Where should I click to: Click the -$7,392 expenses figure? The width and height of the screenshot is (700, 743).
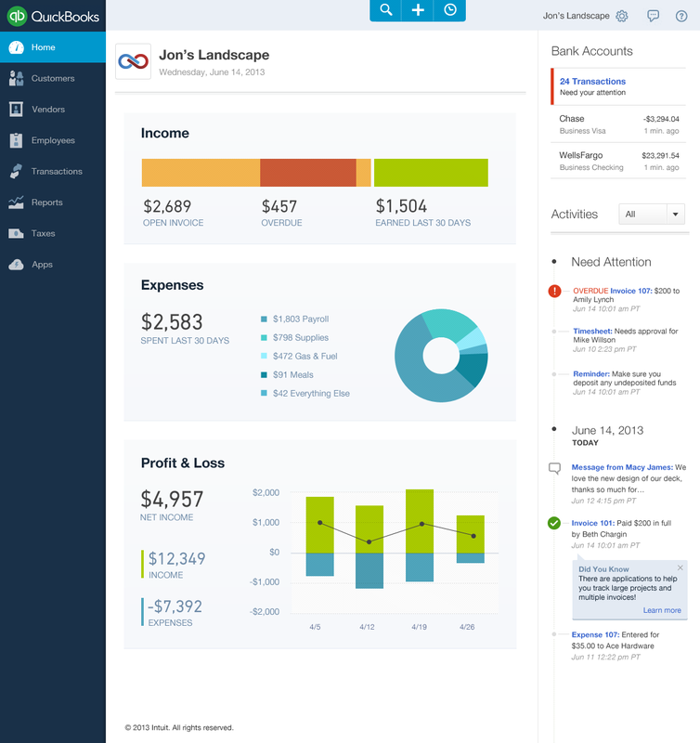175,606
